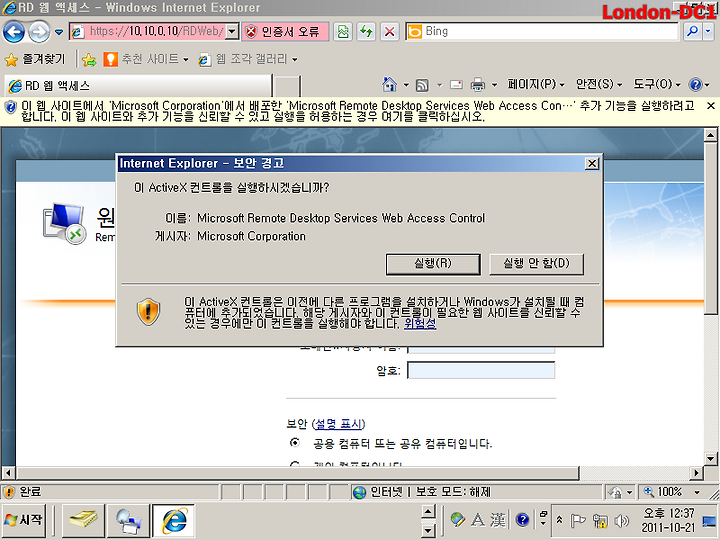The width and height of the screenshot is (720, 540).
Task: Click the Add to favorites bar icon
Action: (x=89, y=60)
